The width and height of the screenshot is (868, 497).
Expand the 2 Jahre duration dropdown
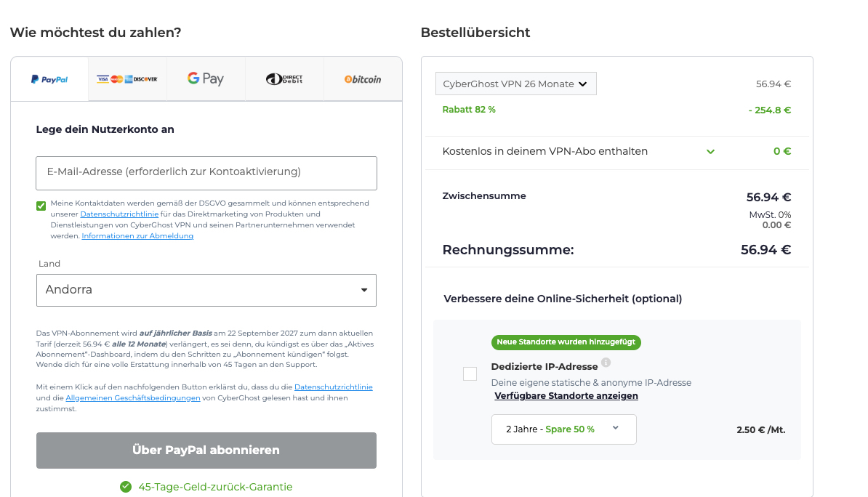[563, 429]
